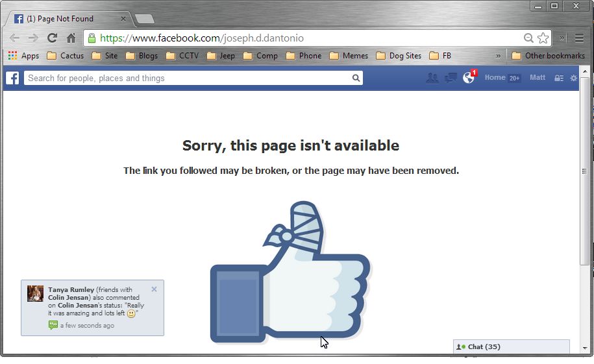
Task: Click the vertical page scrollbar thumb
Action: (x=584, y=171)
